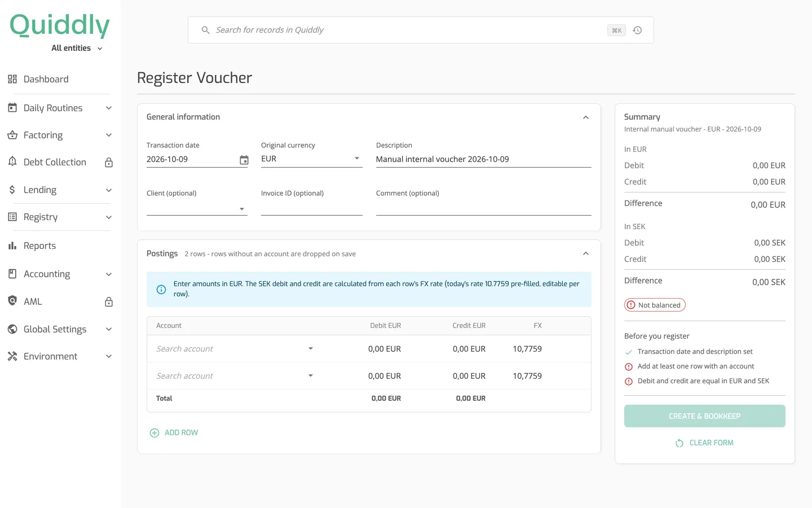Collapse the General information section
This screenshot has height=508, width=812.
[586, 117]
